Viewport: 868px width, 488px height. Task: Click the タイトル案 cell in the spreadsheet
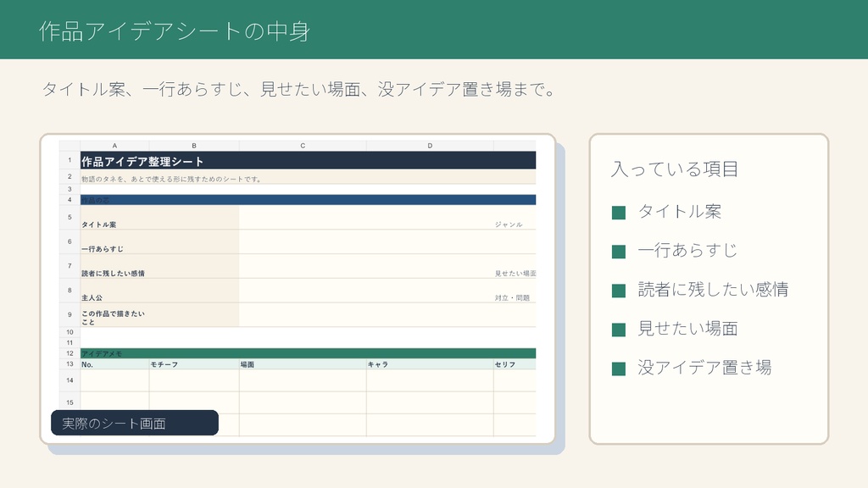click(159, 218)
